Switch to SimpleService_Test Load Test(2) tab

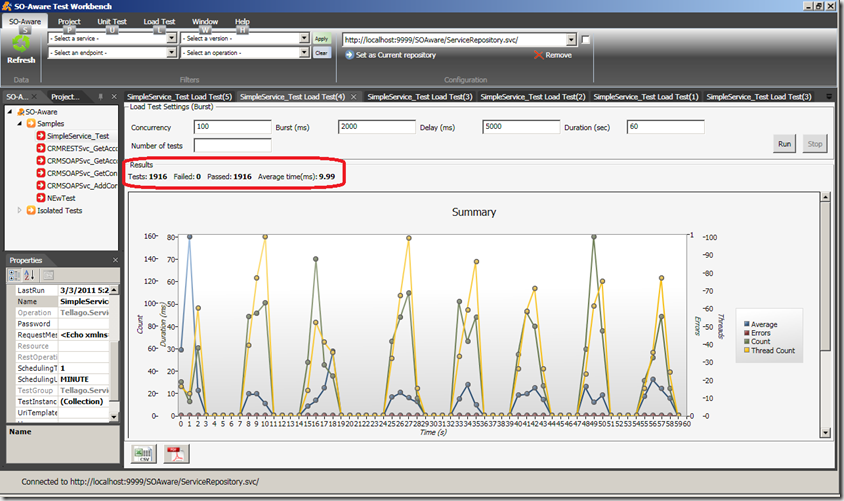[x=533, y=97]
